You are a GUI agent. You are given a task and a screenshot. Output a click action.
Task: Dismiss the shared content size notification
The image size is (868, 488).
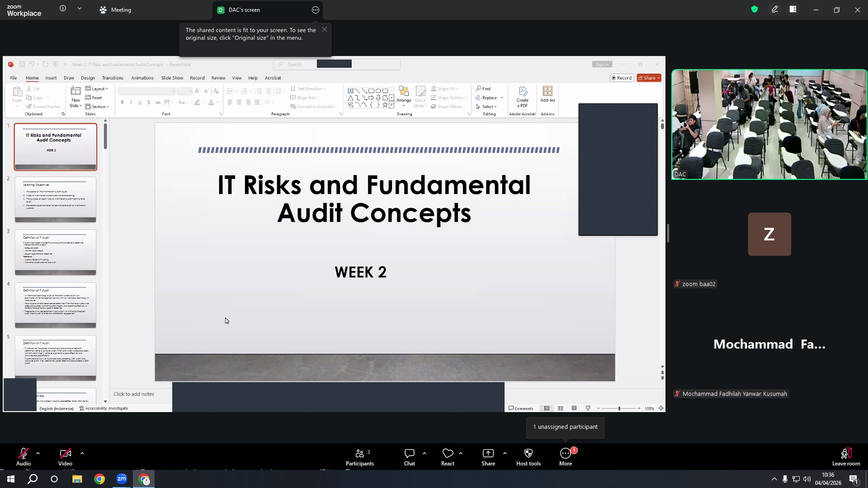[325, 30]
